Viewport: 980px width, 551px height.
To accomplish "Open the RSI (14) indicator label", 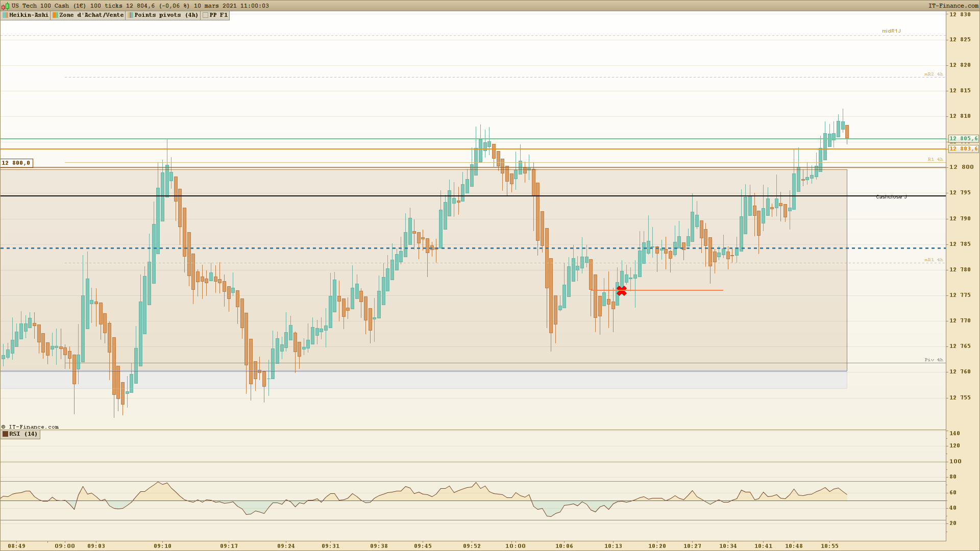I will point(23,434).
